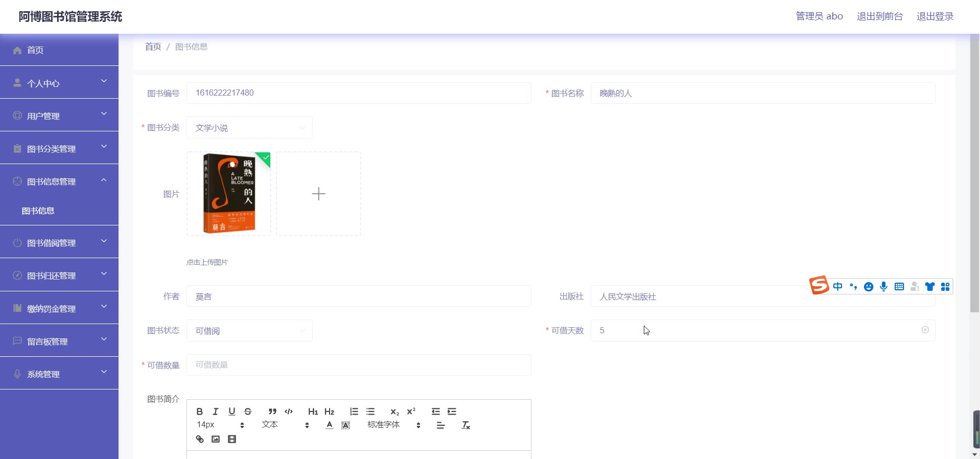
Task: Open the text background color picker
Action: (346, 425)
